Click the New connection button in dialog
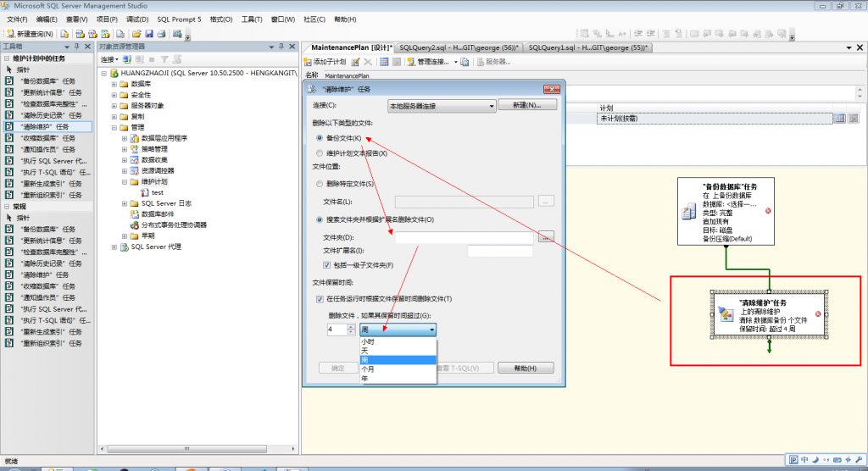The image size is (868, 471). click(x=527, y=104)
